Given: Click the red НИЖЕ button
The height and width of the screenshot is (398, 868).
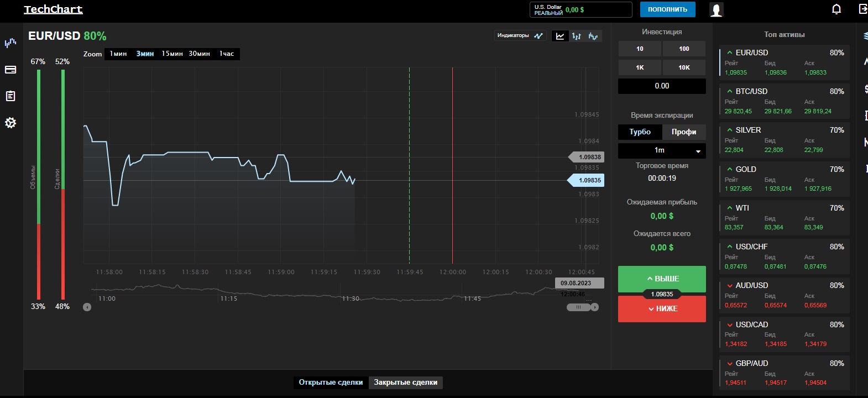Looking at the screenshot, I should click(662, 309).
